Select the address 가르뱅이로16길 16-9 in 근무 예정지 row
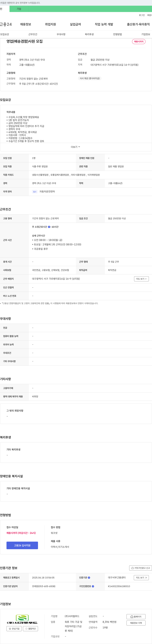The image size is (152, 644). coord(56,279)
